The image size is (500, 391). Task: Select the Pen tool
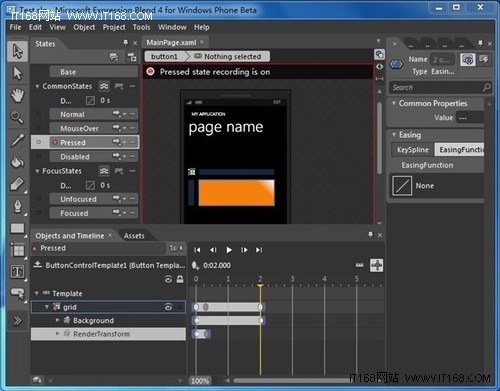coord(17,206)
